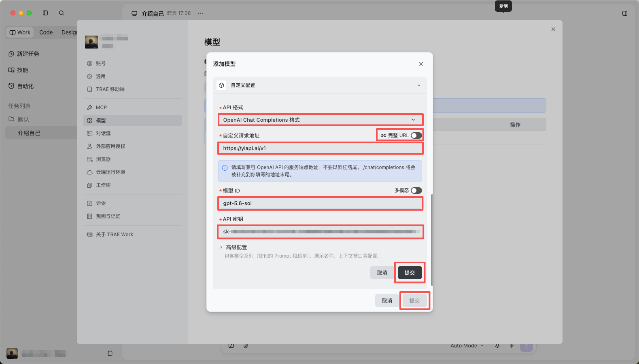Image resolution: width=639 pixels, height=364 pixels.
Task: Open 账号 settings section
Action: [x=132, y=63]
